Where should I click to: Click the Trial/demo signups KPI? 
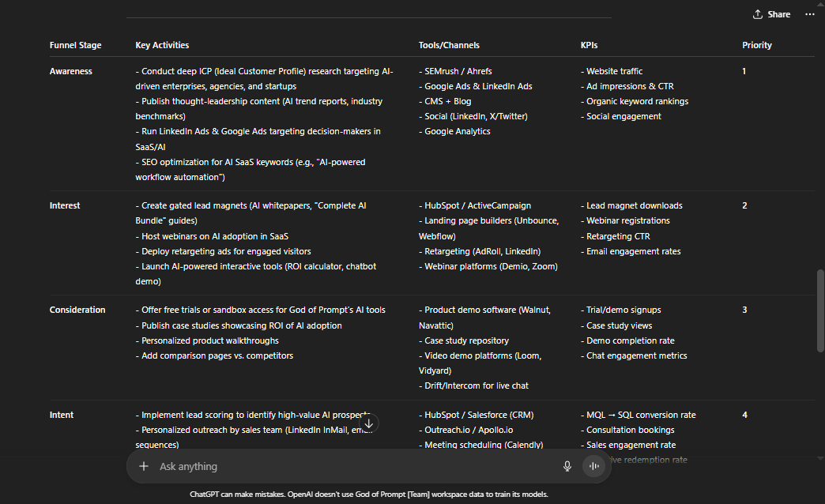(x=621, y=310)
